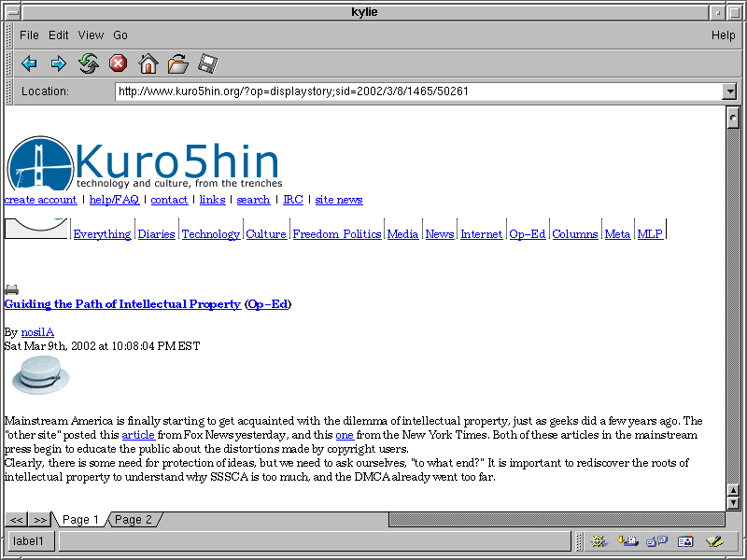The width and height of the screenshot is (747, 560).
Task: Stop loading with the red X icon
Action: point(119,63)
